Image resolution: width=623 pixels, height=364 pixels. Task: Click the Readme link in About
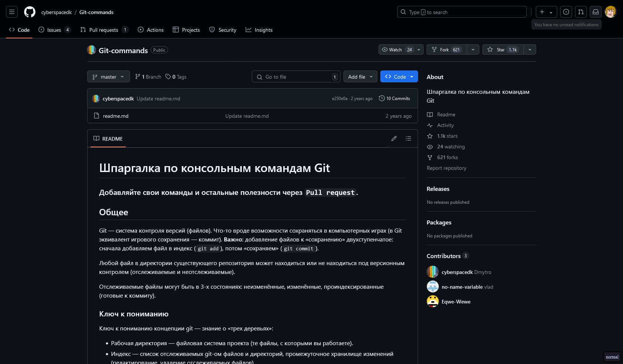point(446,114)
